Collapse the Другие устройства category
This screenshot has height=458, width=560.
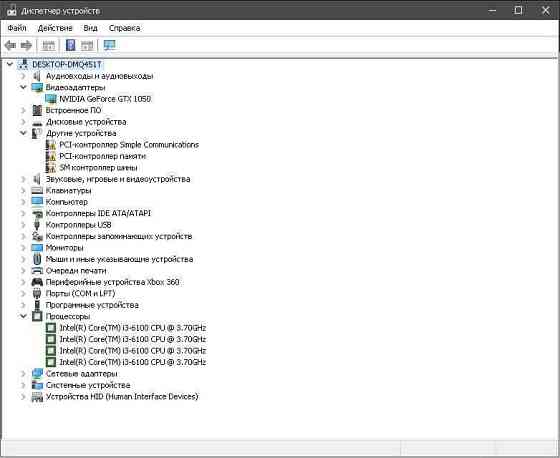[23, 133]
